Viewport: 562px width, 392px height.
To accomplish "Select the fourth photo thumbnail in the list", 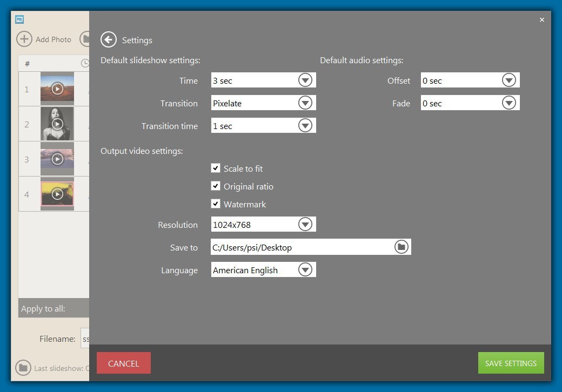I will pos(57,193).
